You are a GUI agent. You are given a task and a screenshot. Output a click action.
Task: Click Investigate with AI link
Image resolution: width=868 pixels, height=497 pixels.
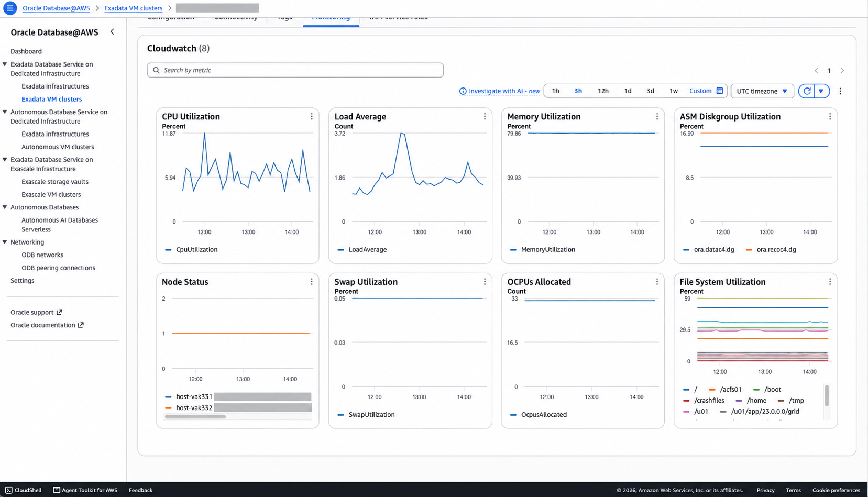(x=504, y=91)
